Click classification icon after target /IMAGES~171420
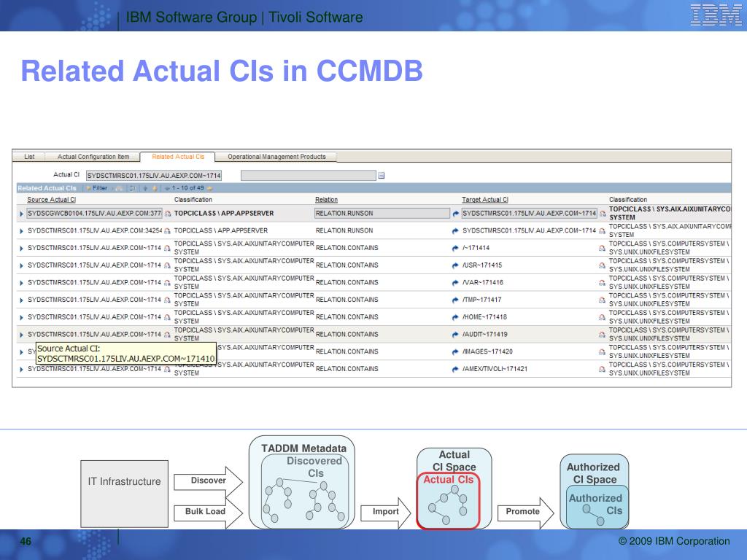 coord(602,352)
